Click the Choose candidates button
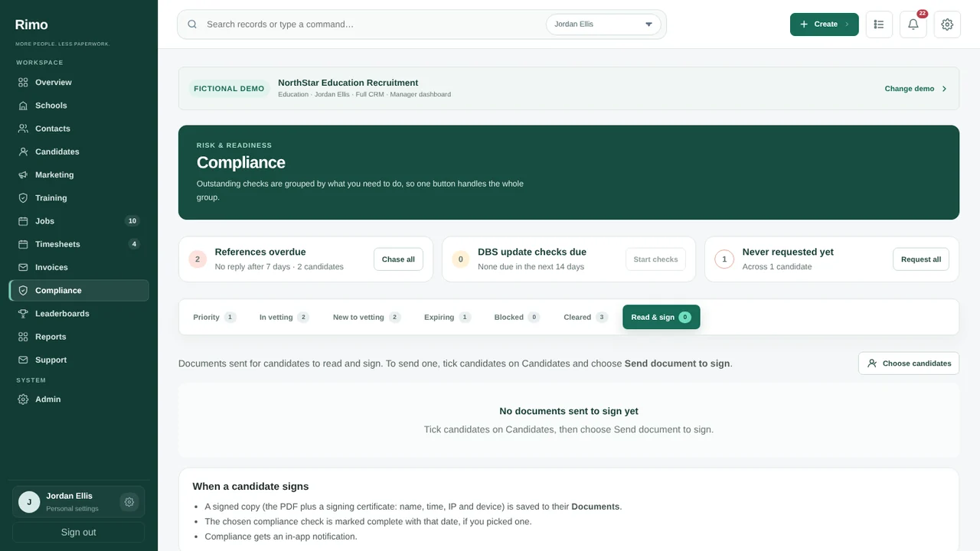The image size is (980, 551). click(x=909, y=364)
